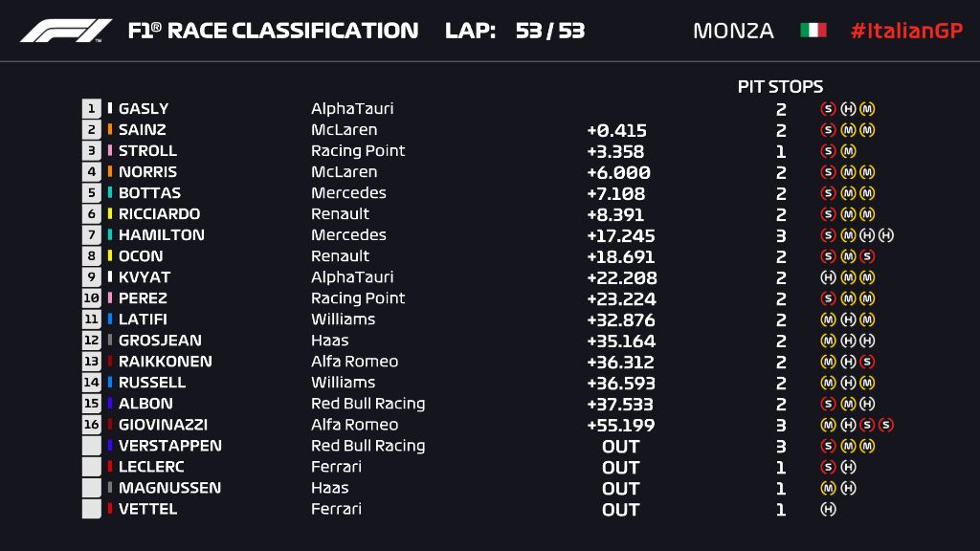Click Gasly's hard tyre icon
This screenshot has height=551, width=980.
coord(848,109)
